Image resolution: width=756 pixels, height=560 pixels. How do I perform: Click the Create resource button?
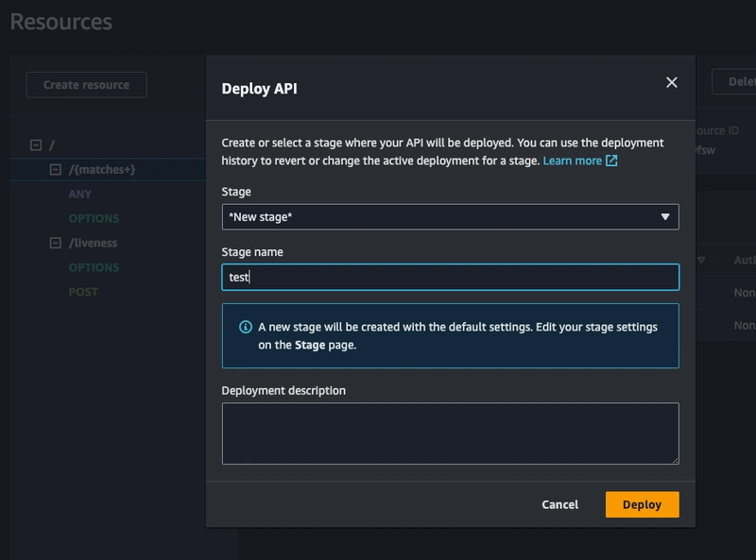coord(86,85)
